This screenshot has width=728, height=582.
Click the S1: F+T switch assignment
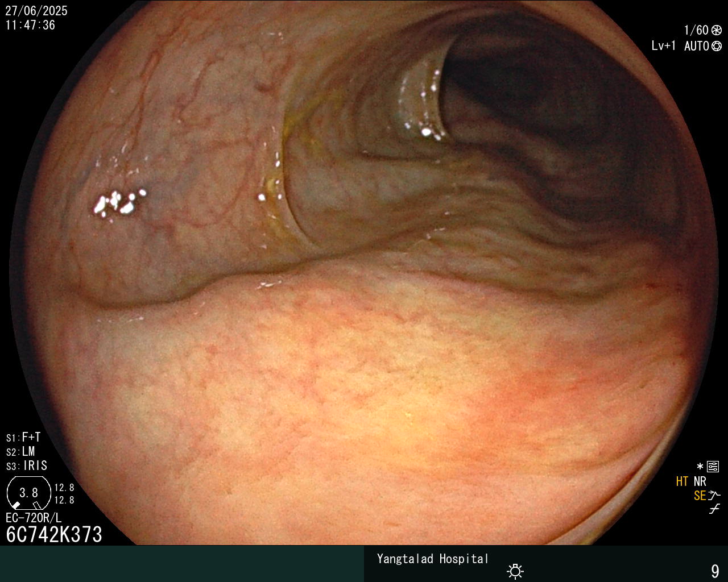[x=23, y=438]
